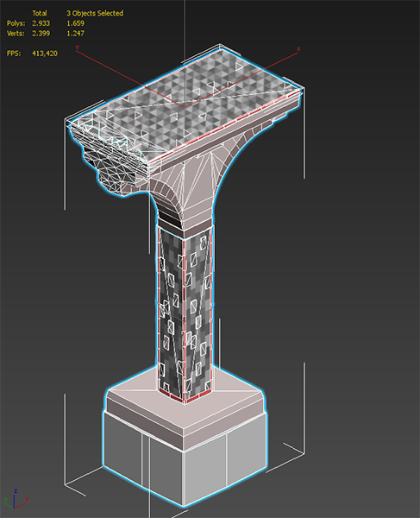Click the red X axis label of the gizmo
The image size is (420, 518).
[x=298, y=49]
